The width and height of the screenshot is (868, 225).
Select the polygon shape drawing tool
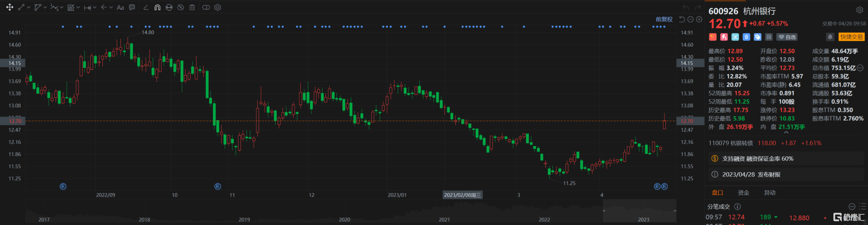coord(38,7)
